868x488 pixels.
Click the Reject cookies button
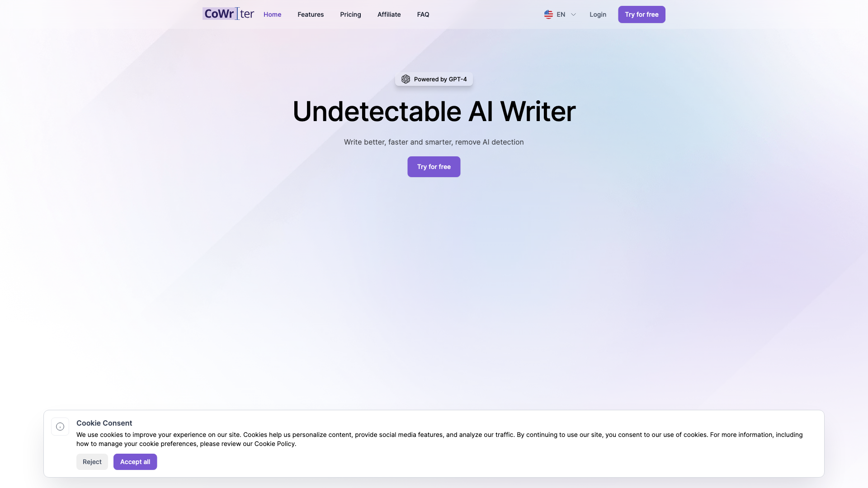click(92, 462)
